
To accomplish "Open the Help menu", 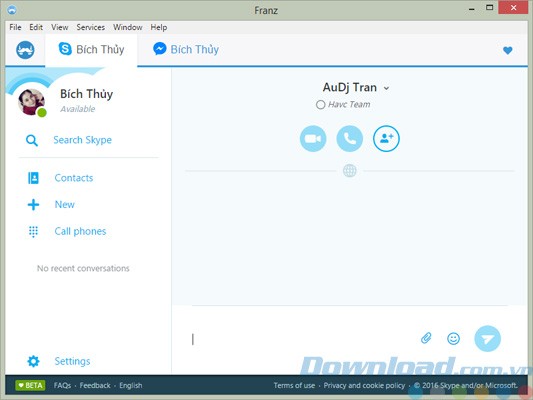I will [x=159, y=27].
